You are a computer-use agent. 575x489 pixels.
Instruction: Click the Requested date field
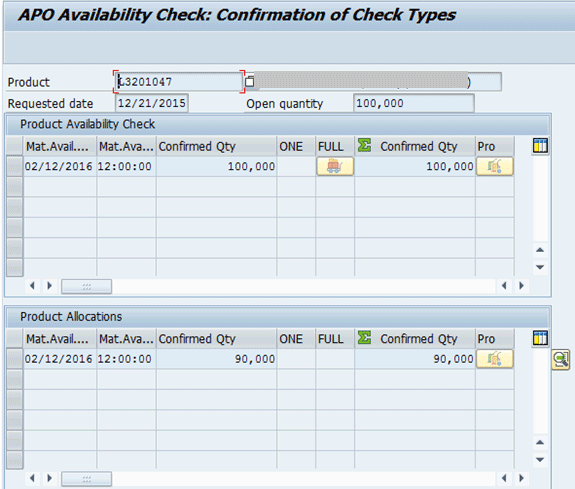[x=152, y=103]
